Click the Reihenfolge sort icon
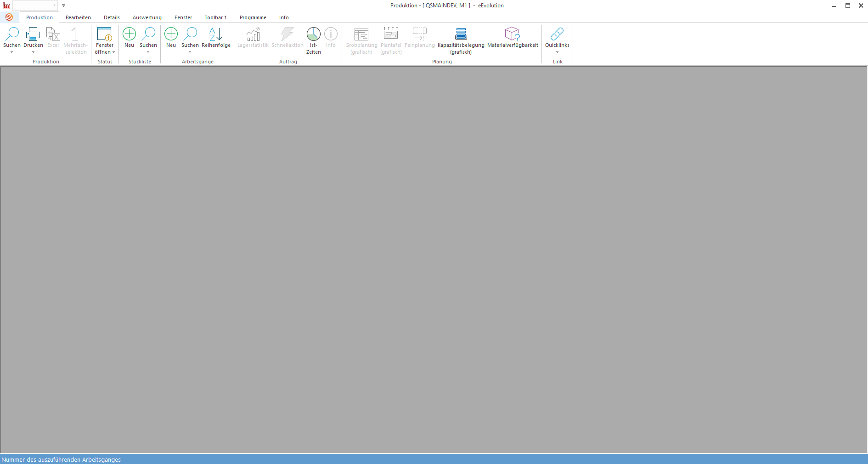This screenshot has width=868, height=464. (x=216, y=34)
